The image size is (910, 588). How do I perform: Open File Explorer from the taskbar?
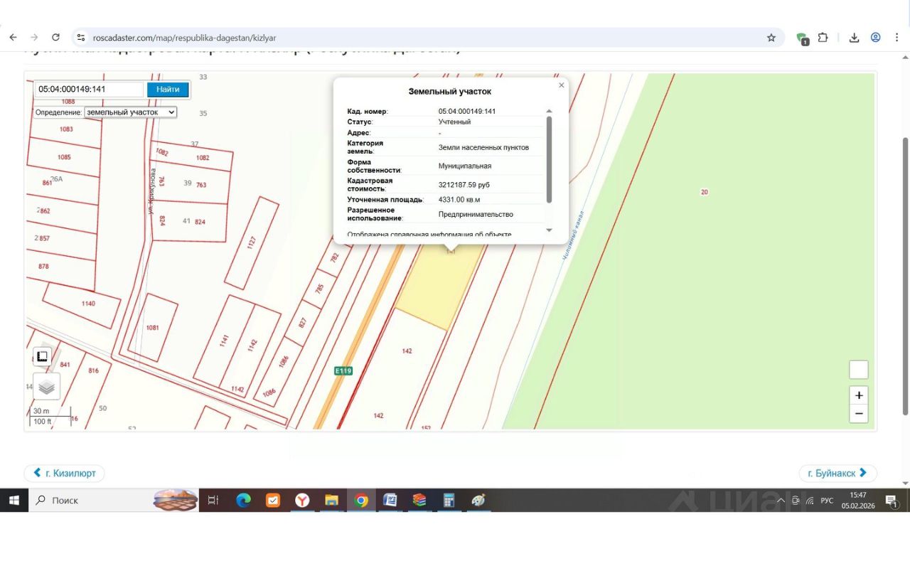point(331,501)
